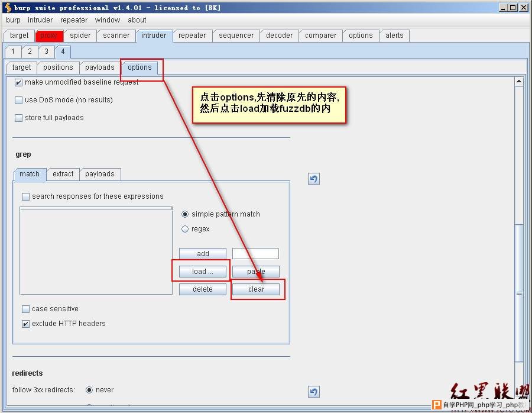Image resolution: width=532 pixels, height=413 pixels.
Task: Click the Burp Suite title bar logo icon
Action: point(8,8)
